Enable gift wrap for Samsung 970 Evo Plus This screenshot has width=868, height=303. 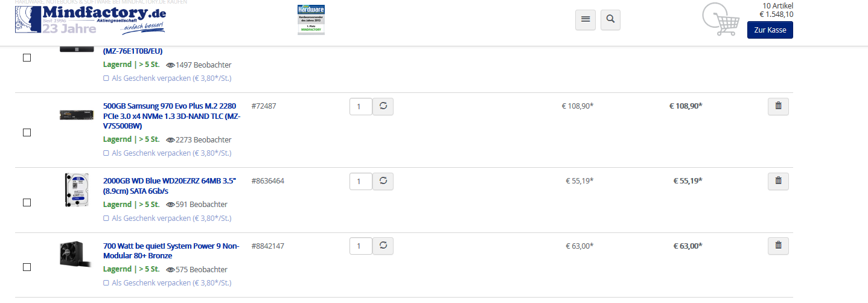pyautogui.click(x=167, y=153)
